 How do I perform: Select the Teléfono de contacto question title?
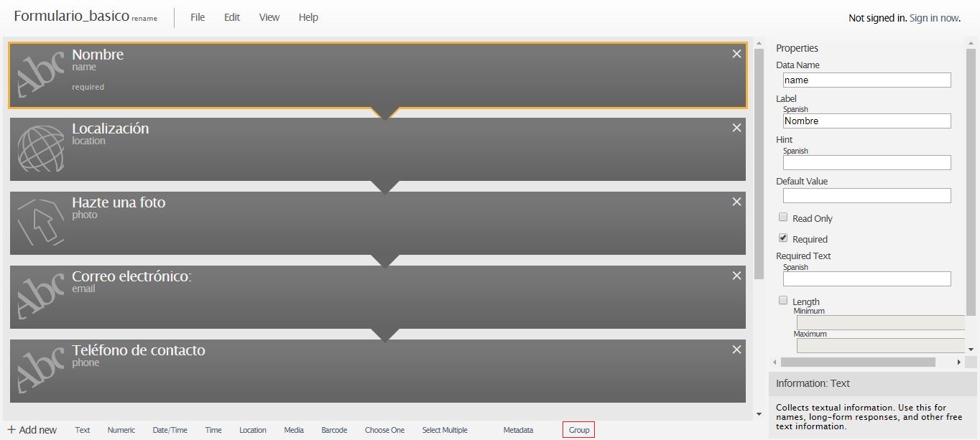click(139, 350)
